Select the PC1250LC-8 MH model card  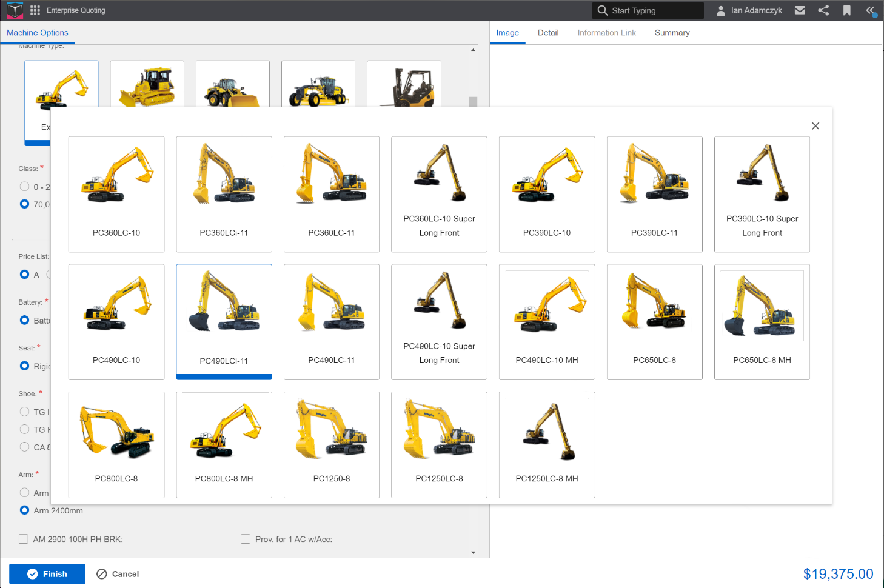(x=547, y=445)
